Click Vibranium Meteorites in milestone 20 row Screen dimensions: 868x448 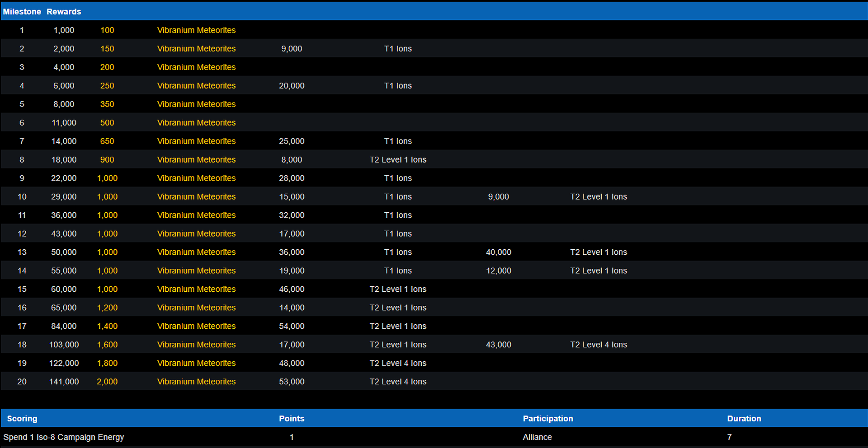196,382
